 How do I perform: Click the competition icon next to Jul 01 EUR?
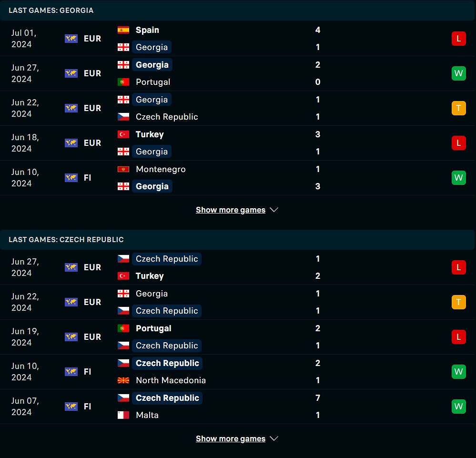[71, 39]
